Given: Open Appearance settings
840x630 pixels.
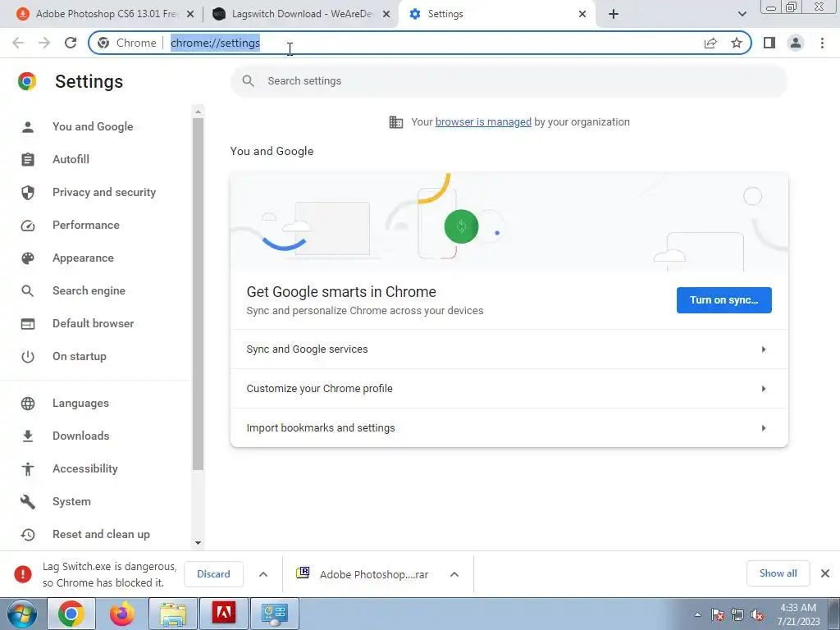Looking at the screenshot, I should [83, 258].
